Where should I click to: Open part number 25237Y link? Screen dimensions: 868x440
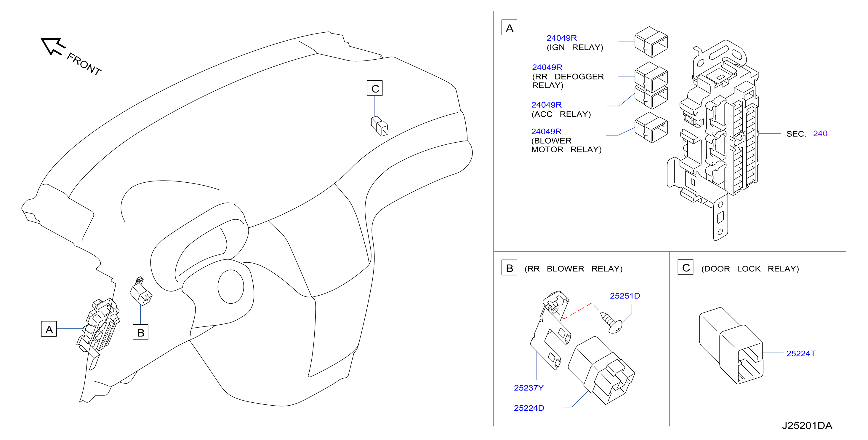(x=528, y=388)
